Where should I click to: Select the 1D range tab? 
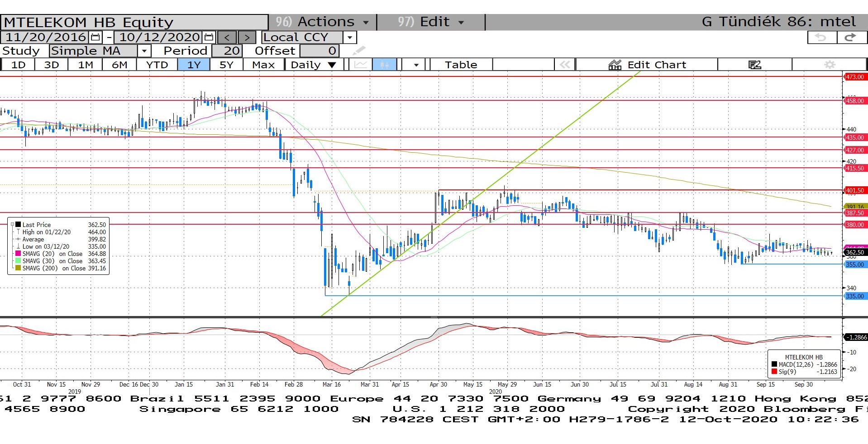[x=18, y=65]
